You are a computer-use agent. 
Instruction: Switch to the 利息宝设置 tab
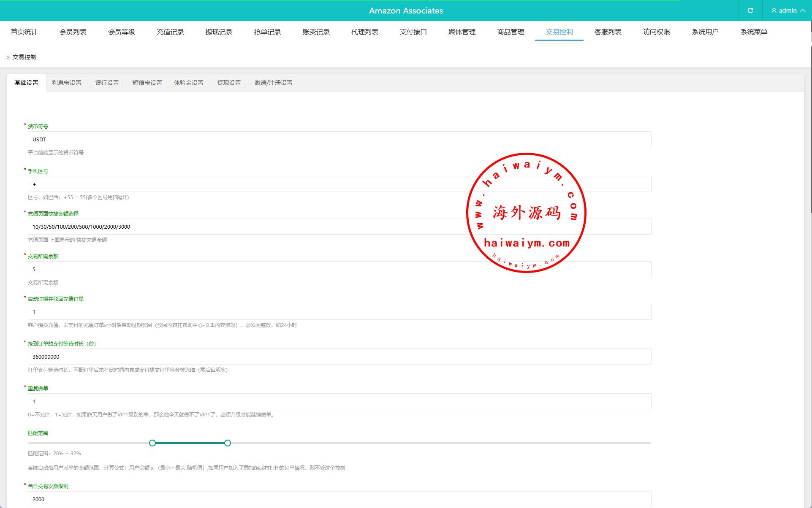[67, 83]
